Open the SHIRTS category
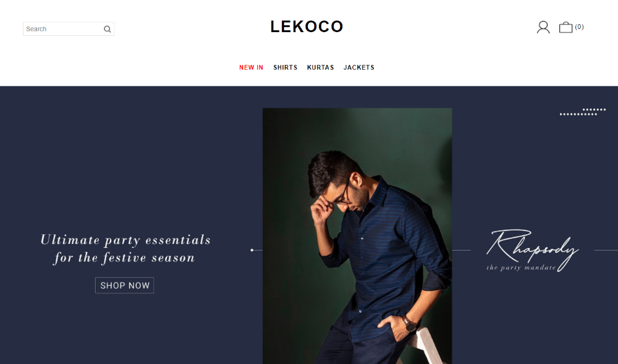618x364 pixels. coord(286,67)
